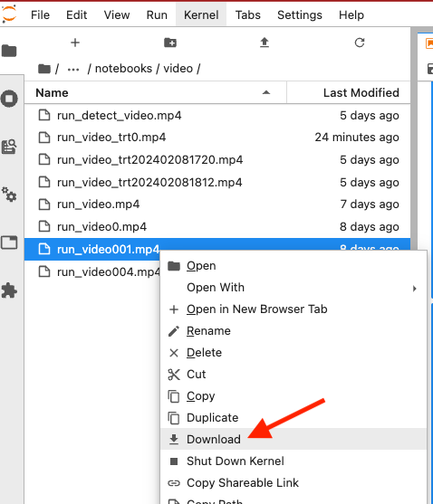Image resolution: width=433 pixels, height=504 pixels.
Task: Open the Property Inspector gears sidebar icon
Action: coord(9,195)
